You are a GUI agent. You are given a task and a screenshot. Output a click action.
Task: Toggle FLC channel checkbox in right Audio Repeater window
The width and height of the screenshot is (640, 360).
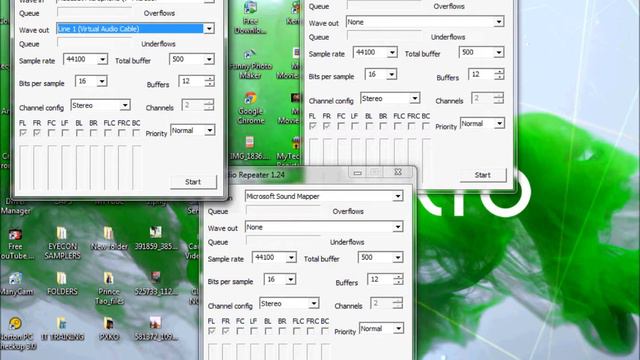click(397, 126)
